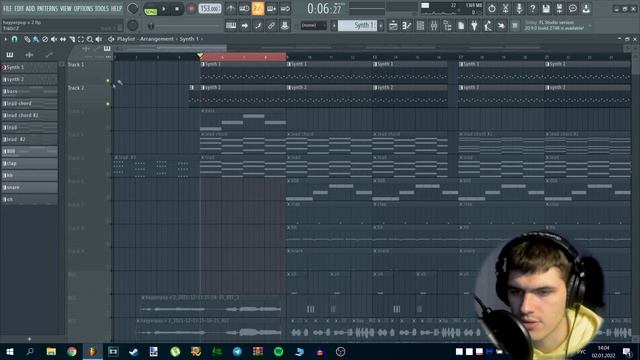Click the save project floppy icon
This screenshot has width=640, height=360.
tap(546, 9)
